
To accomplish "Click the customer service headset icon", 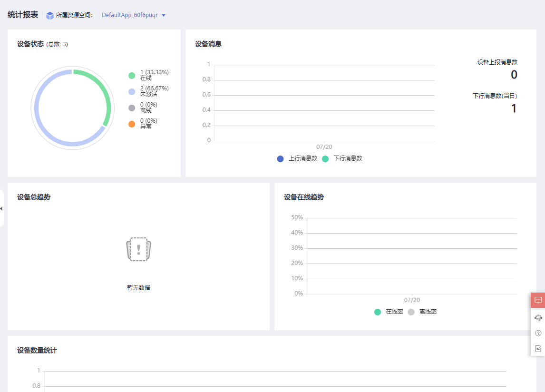I will click(x=538, y=318).
